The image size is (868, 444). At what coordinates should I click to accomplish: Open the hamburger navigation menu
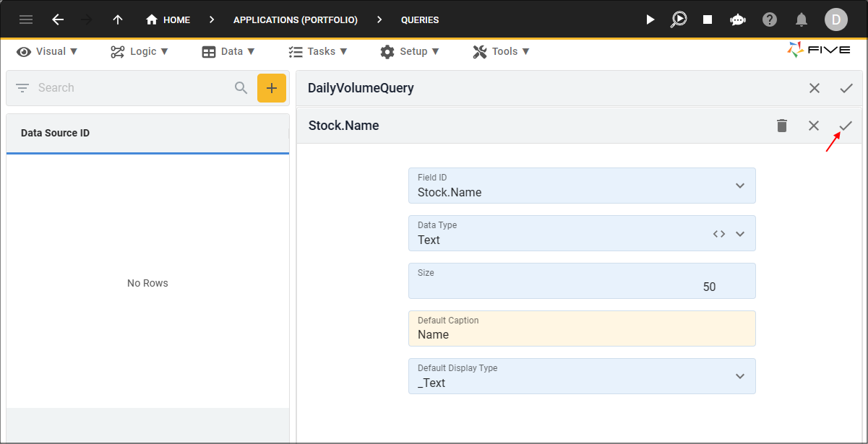[x=26, y=19]
